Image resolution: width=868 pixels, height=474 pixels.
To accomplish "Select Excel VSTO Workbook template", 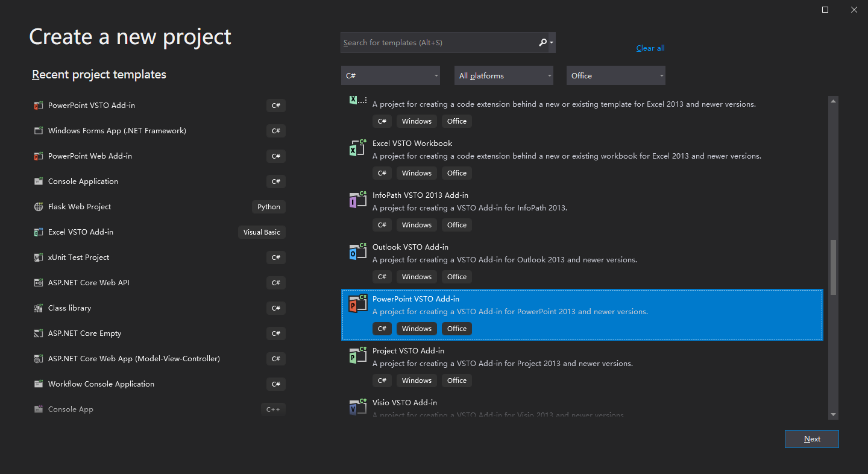I will (x=582, y=159).
